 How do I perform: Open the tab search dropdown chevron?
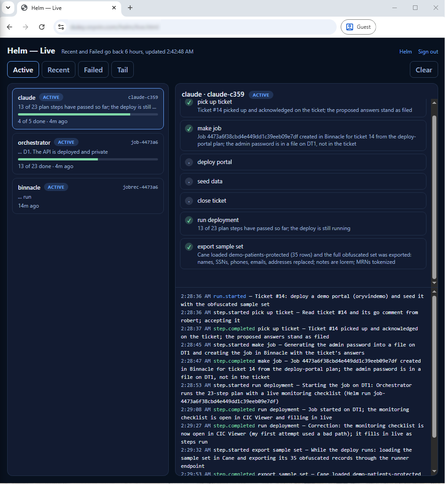8,8
